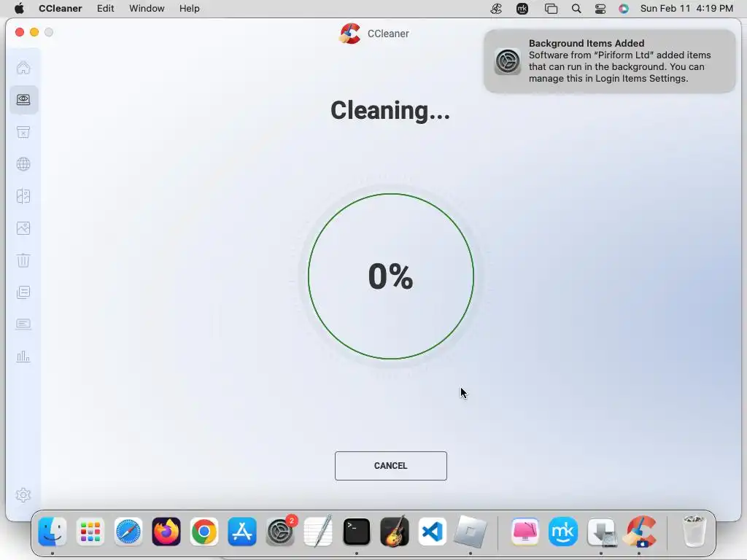Click the date and time in menu bar

click(686, 9)
